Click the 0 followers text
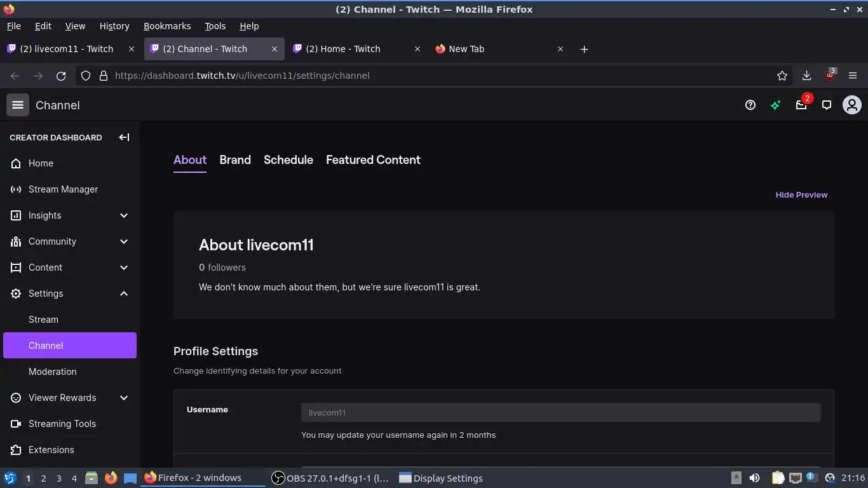Screen dimensions: 868x488 coord(222,268)
